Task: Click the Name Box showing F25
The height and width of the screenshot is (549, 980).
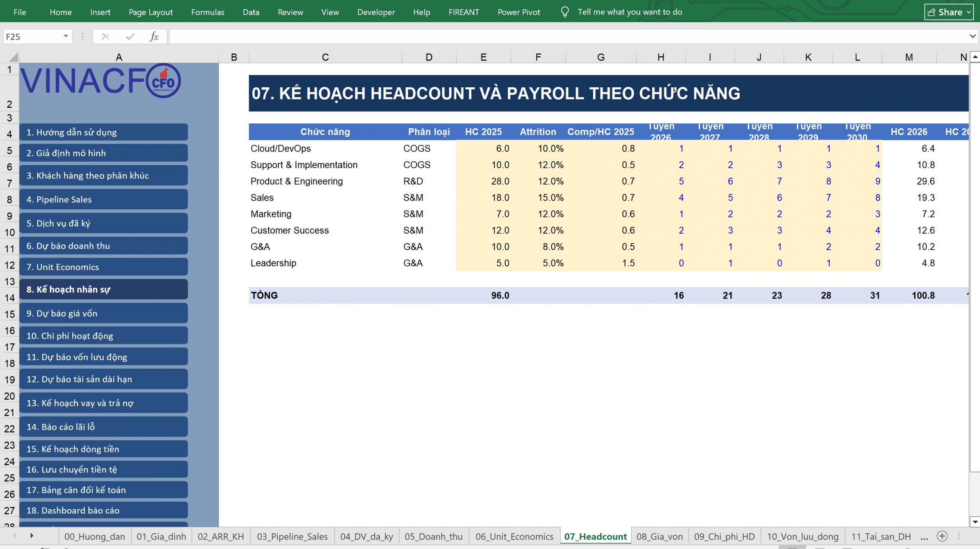Action: (33, 37)
